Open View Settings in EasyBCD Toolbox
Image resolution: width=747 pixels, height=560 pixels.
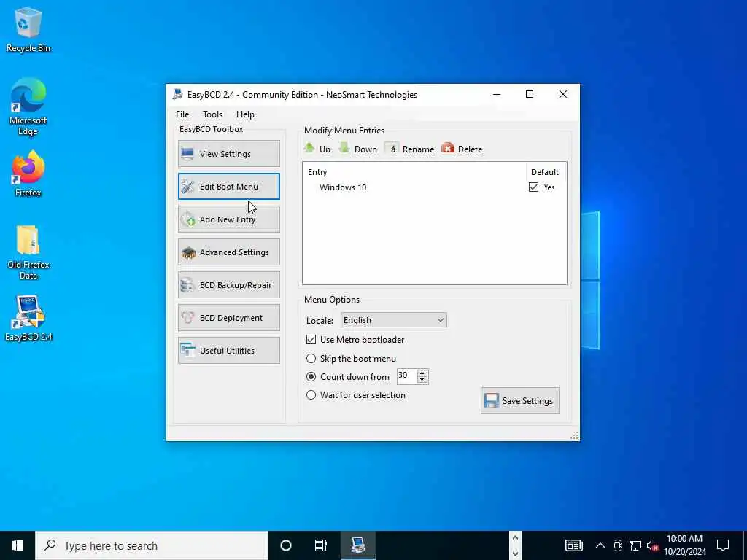click(228, 153)
